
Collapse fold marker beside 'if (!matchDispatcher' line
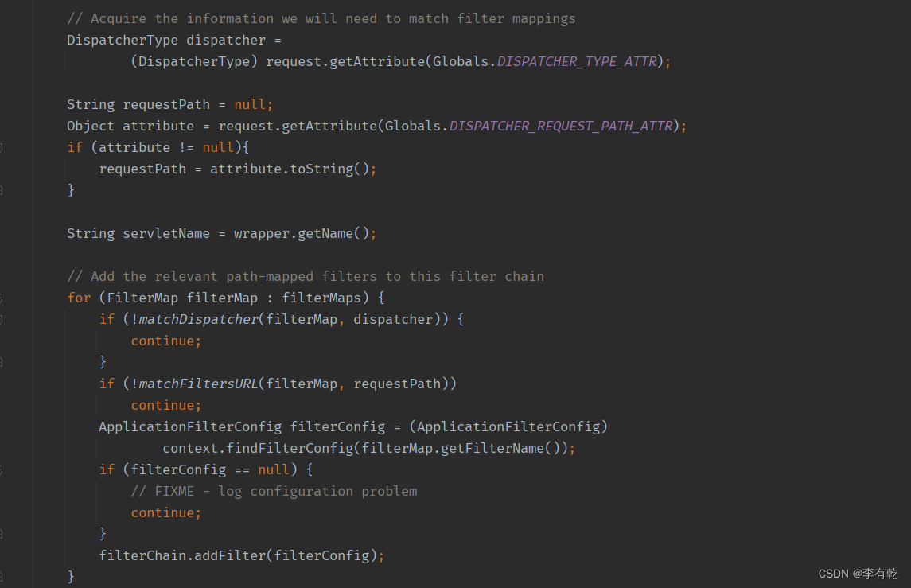click(2, 319)
